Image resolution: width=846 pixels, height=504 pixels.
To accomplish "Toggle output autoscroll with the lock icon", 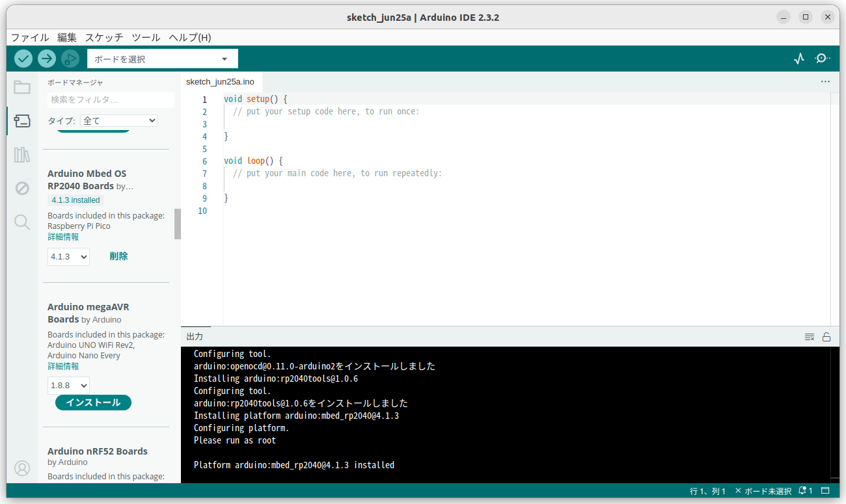I will point(826,337).
